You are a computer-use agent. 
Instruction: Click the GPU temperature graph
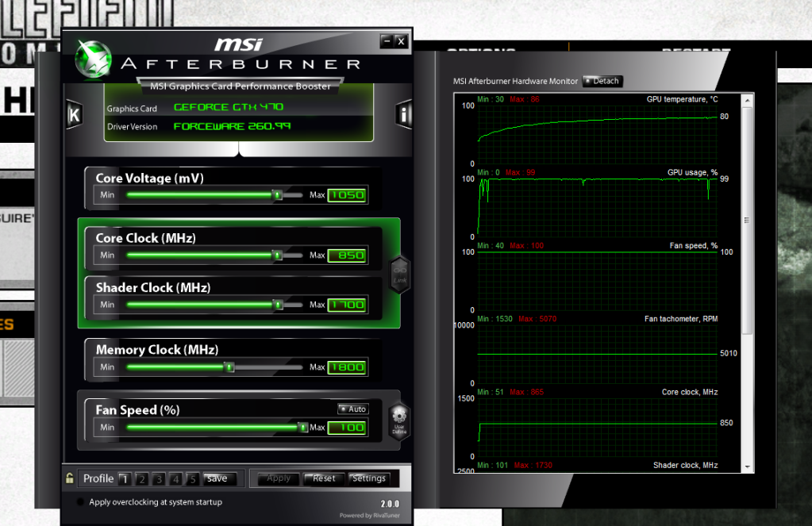597,135
